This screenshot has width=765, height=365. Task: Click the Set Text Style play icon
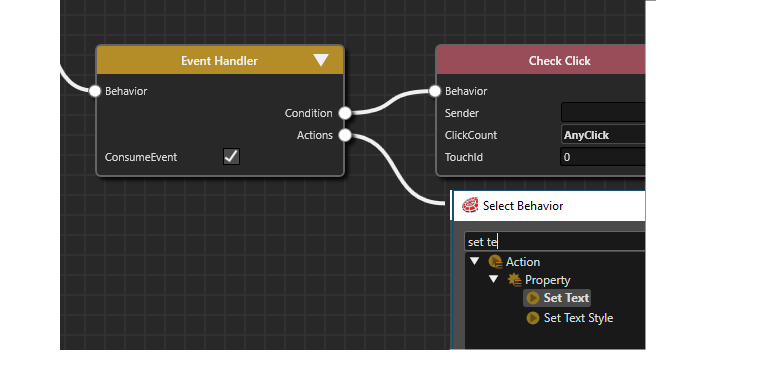(x=533, y=318)
